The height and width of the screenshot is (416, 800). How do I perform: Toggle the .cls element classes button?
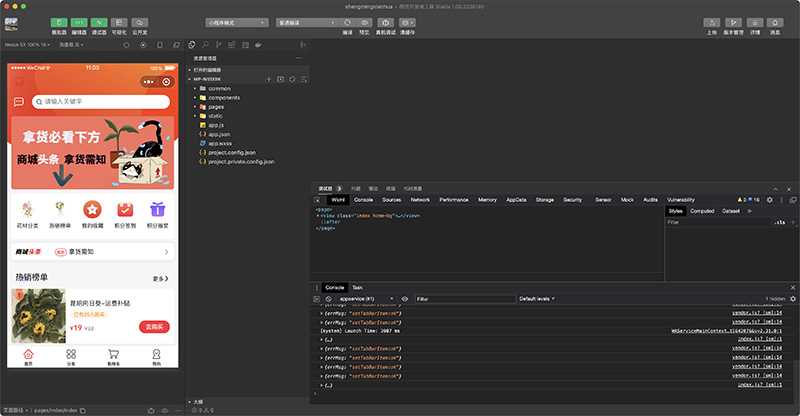(780, 222)
